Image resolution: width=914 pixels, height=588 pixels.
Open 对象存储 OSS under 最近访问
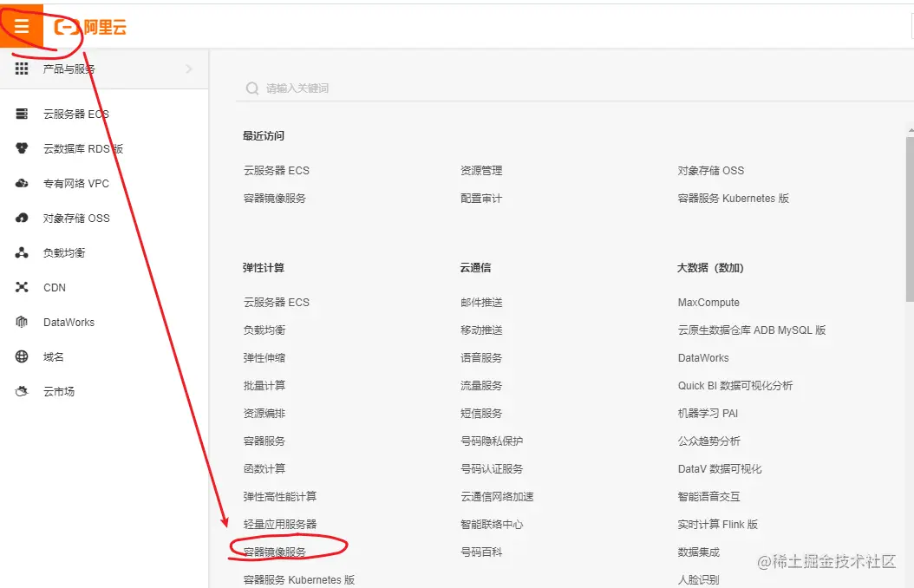[x=710, y=170]
